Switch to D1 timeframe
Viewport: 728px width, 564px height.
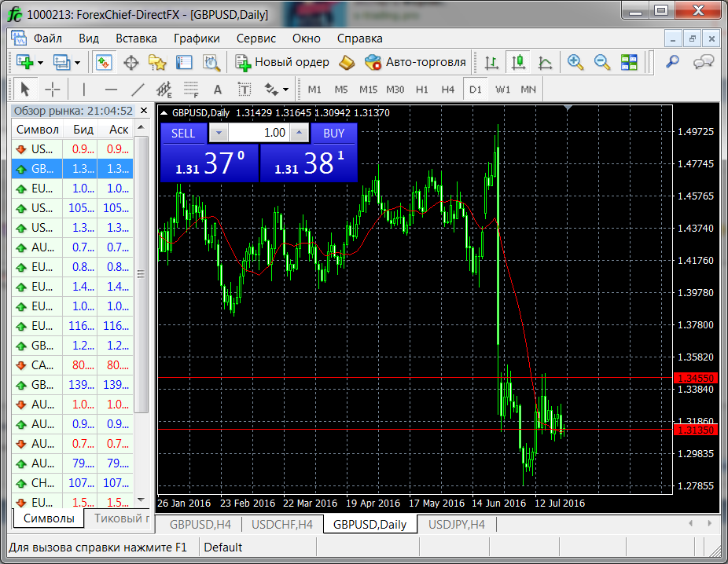(x=476, y=90)
